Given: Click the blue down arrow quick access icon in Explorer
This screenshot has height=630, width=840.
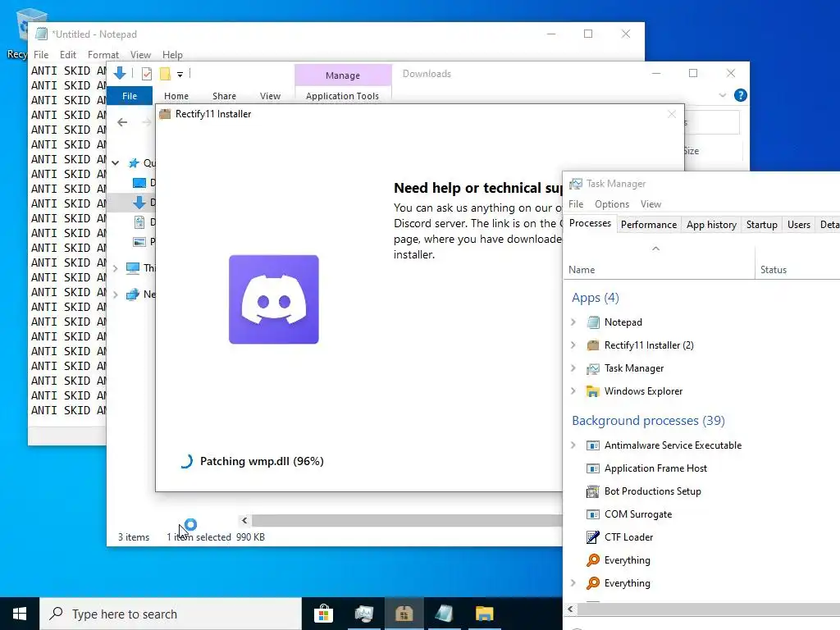Looking at the screenshot, I should [x=120, y=73].
